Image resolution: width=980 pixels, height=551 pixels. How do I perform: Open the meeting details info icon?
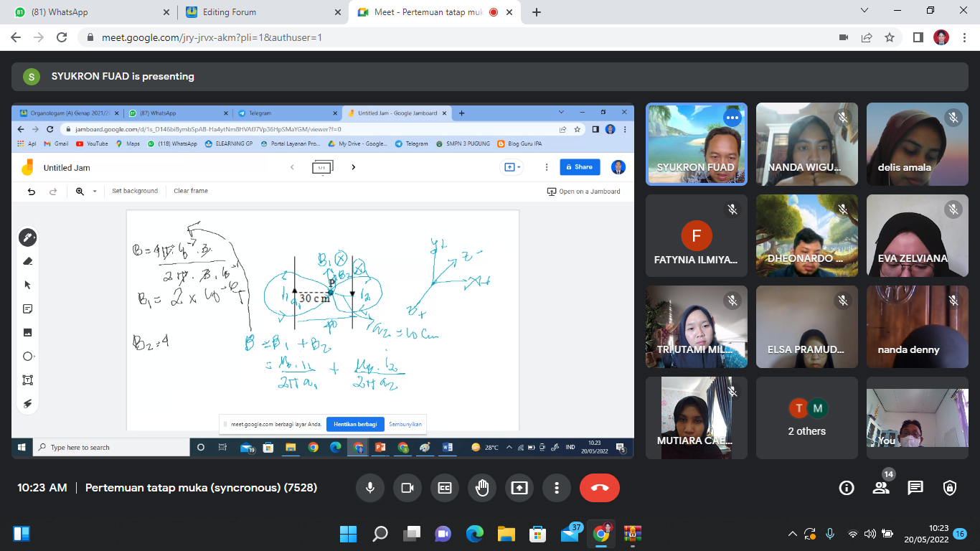coord(847,488)
